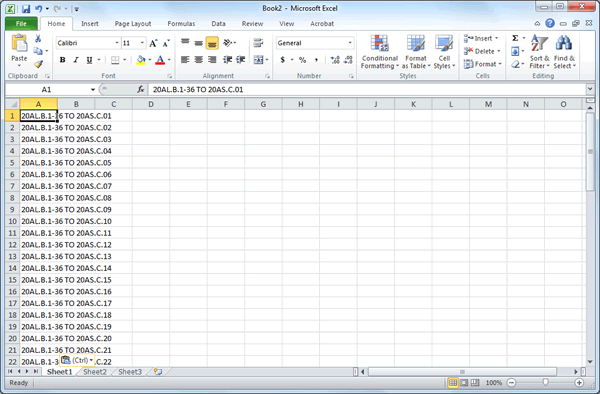Switch to the Page Layout tab
600x394 pixels.
pos(133,24)
